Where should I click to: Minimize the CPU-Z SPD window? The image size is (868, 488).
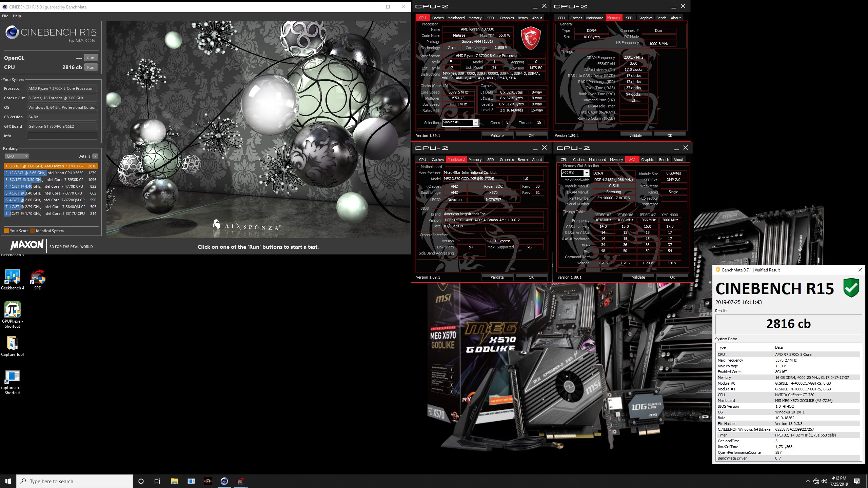(x=676, y=148)
